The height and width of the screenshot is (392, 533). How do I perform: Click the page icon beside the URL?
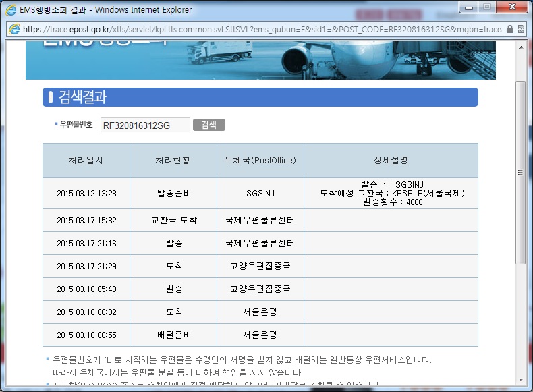[x=14, y=29]
